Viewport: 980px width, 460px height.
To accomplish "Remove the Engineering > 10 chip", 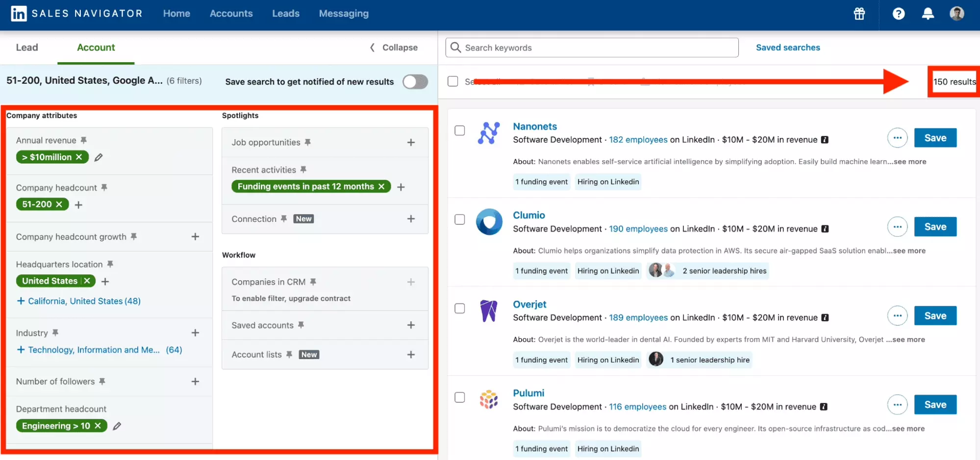I will (98, 426).
